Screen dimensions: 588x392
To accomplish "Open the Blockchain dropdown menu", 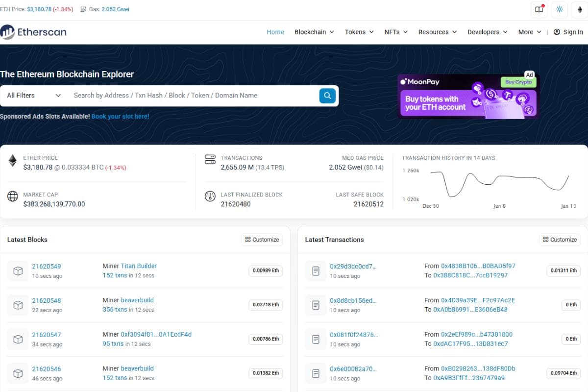I will (x=314, y=32).
